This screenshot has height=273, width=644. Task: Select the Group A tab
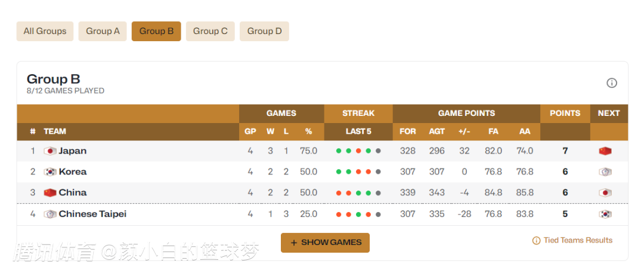click(x=103, y=31)
